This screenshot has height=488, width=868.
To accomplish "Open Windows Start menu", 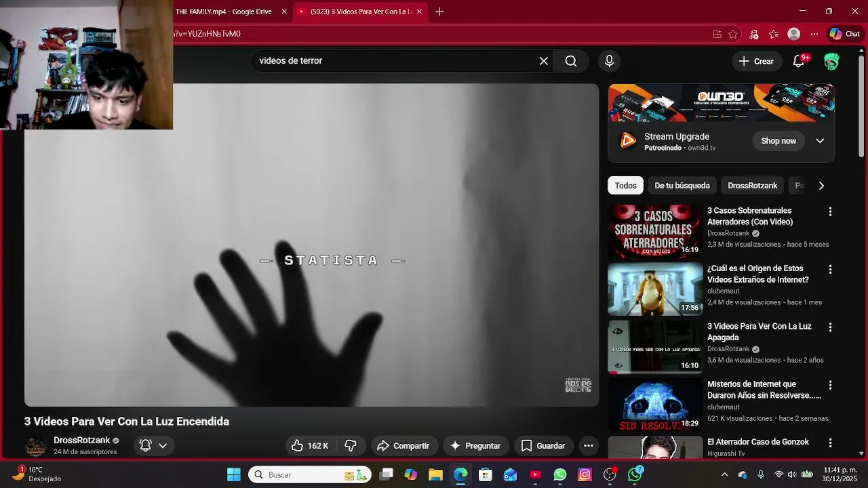I will [233, 474].
